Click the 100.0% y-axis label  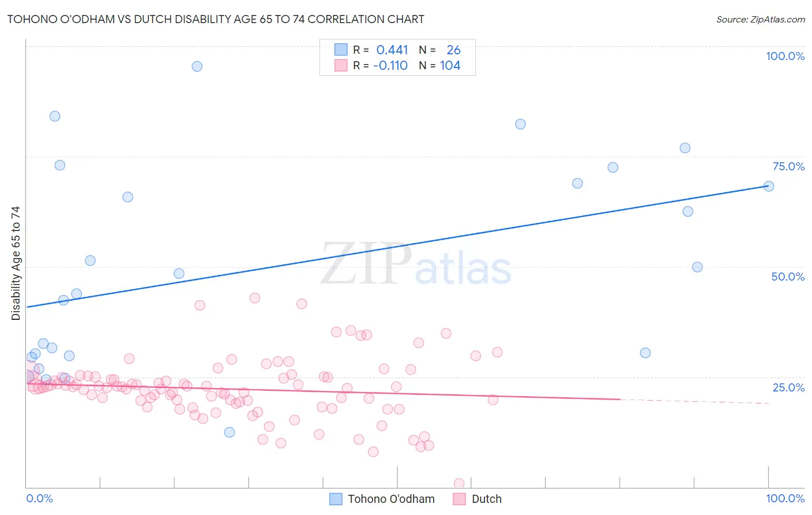[x=785, y=56]
